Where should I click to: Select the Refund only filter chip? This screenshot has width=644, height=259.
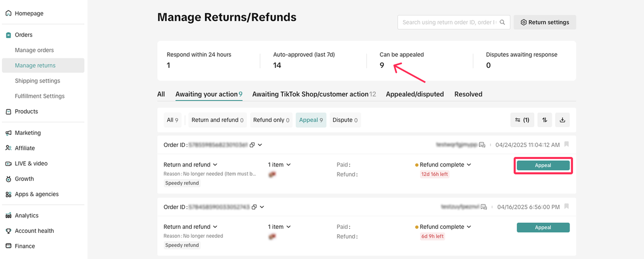(271, 120)
